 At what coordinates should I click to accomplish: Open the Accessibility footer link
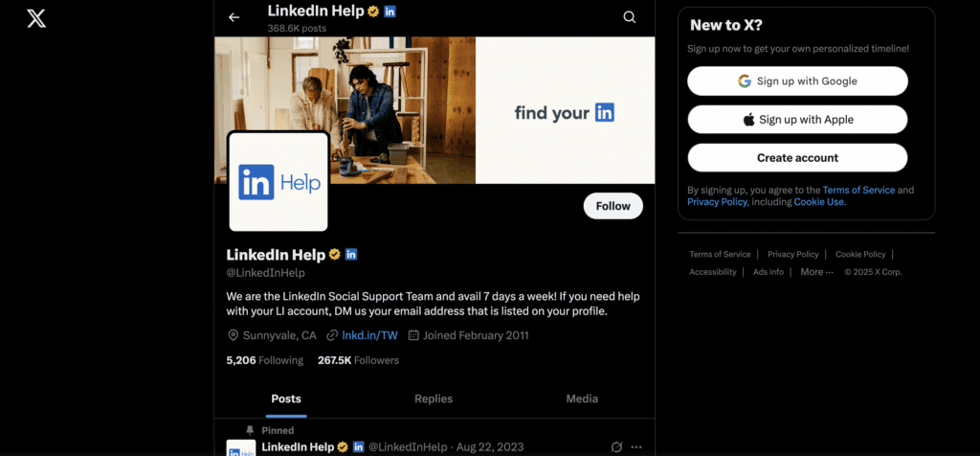coord(712,272)
